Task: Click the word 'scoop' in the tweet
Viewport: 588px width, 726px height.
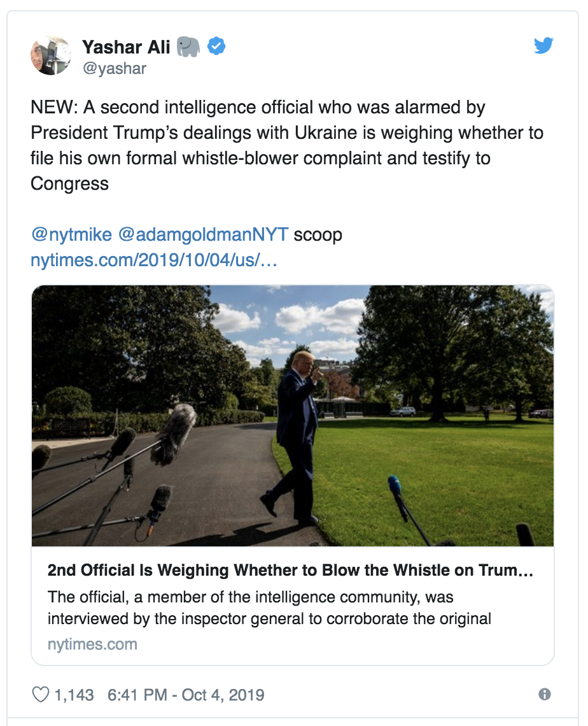Action: point(318,234)
